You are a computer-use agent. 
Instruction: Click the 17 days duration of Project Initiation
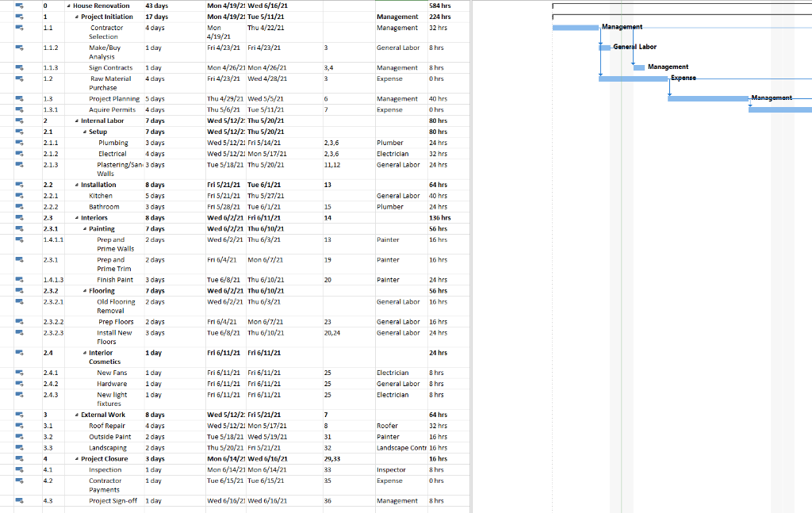click(x=174, y=17)
